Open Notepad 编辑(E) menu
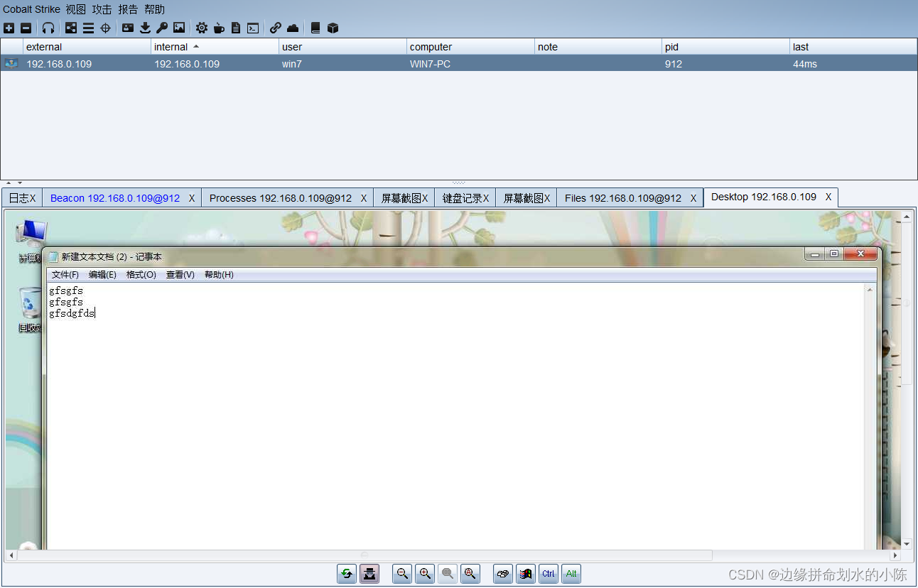Viewport: 918px width, 588px height. (x=102, y=275)
